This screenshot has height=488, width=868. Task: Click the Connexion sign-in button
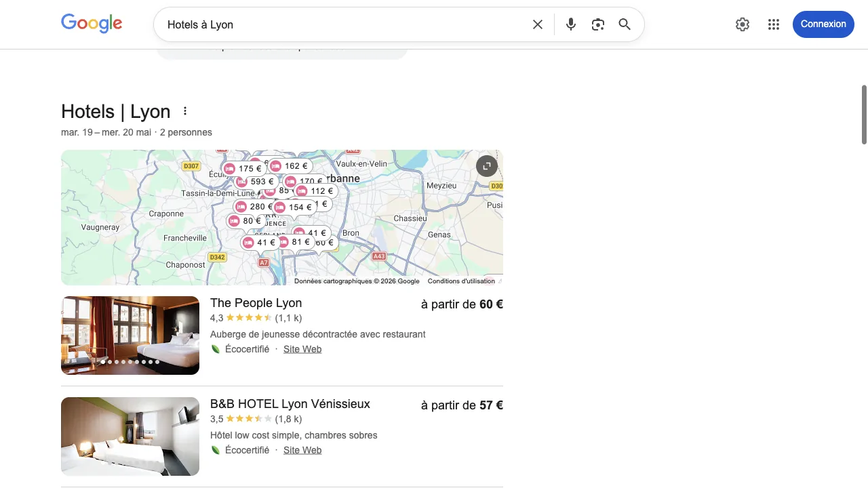[x=823, y=24]
